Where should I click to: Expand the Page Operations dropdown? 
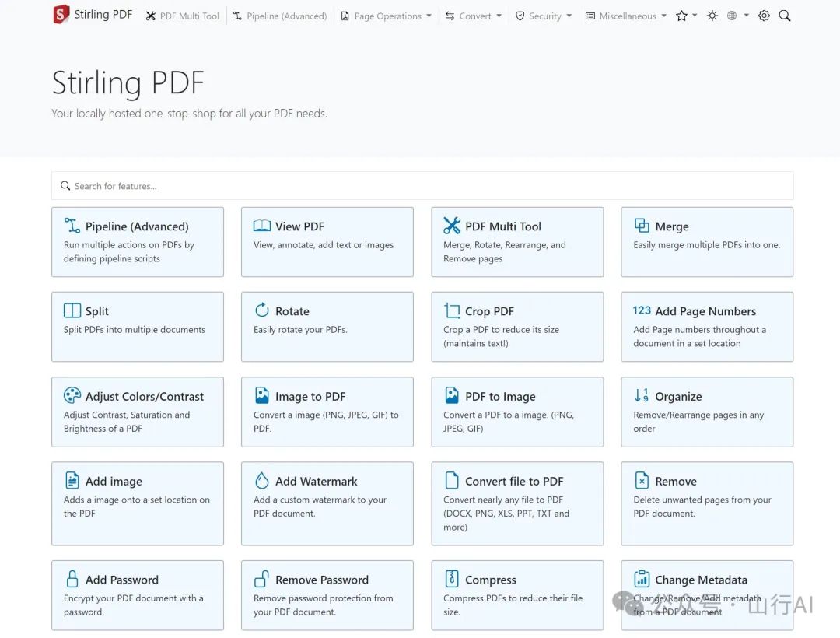386,16
